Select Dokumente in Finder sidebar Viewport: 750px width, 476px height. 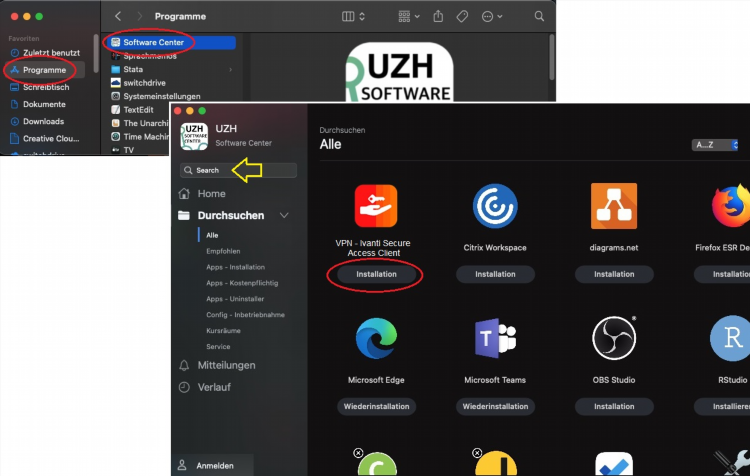(45, 104)
